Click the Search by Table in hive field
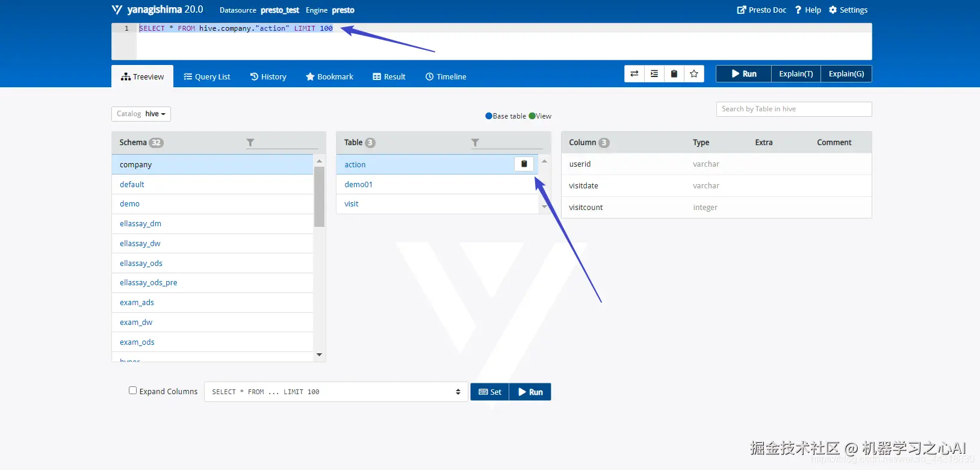 794,109
